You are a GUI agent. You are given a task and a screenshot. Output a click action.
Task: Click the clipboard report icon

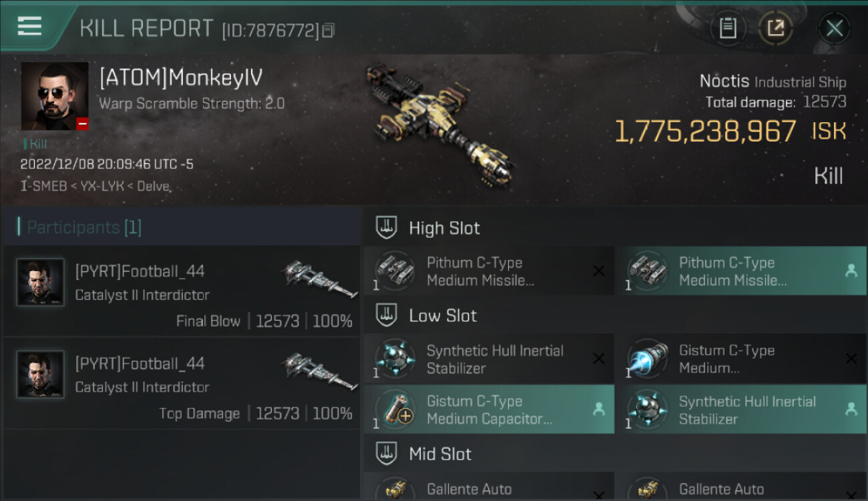click(728, 28)
